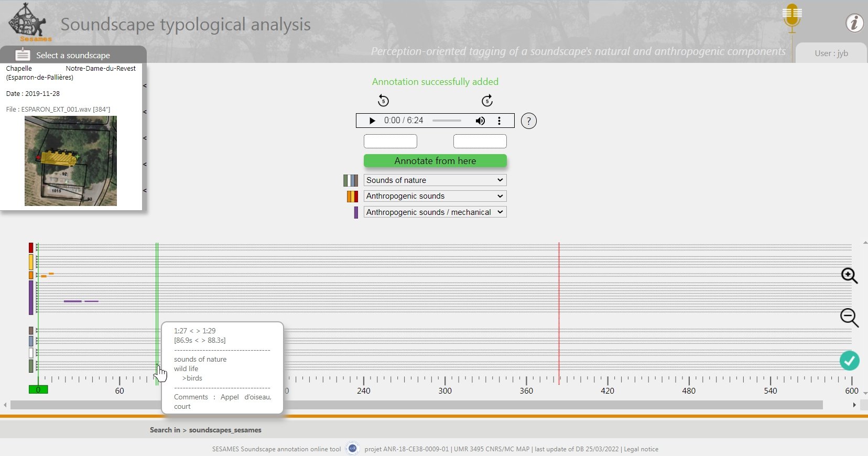Click the purple mechanical sounds color bar
The width and height of the screenshot is (868, 456).
pyautogui.click(x=356, y=212)
